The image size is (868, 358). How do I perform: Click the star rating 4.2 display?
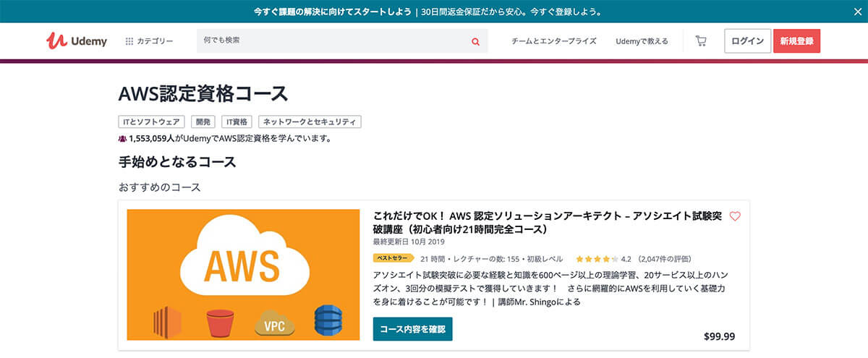(x=603, y=258)
